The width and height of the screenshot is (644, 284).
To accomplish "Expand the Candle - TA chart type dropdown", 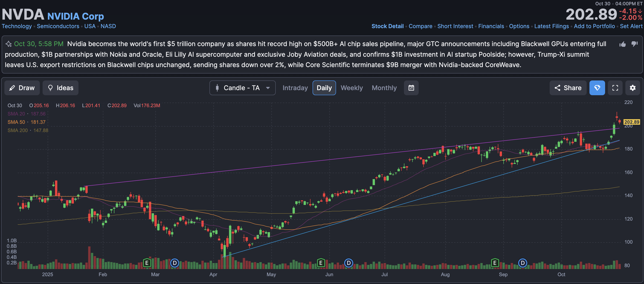I will (242, 88).
